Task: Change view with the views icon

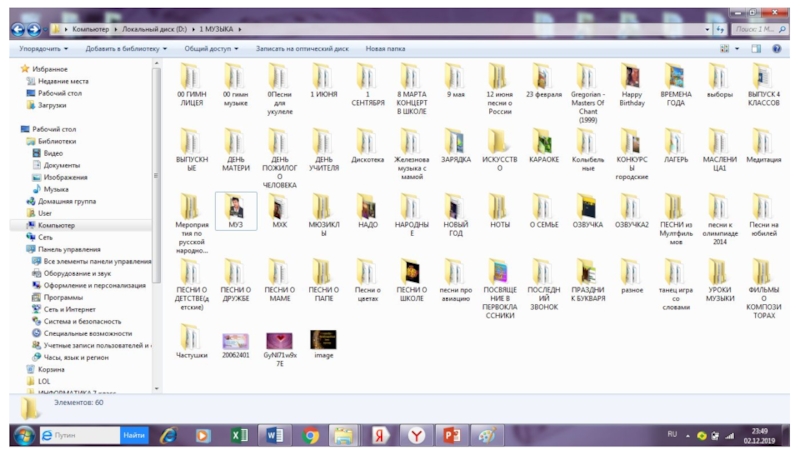Action: pyautogui.click(x=724, y=49)
